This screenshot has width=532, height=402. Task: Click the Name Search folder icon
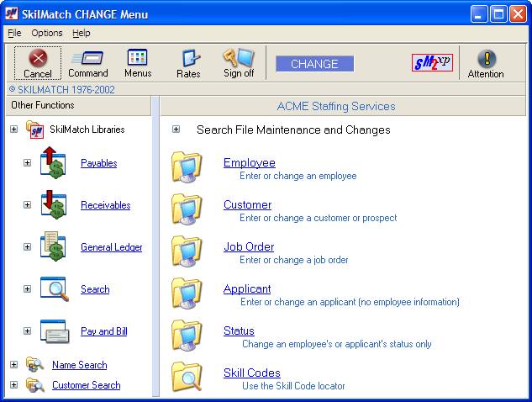pos(35,365)
